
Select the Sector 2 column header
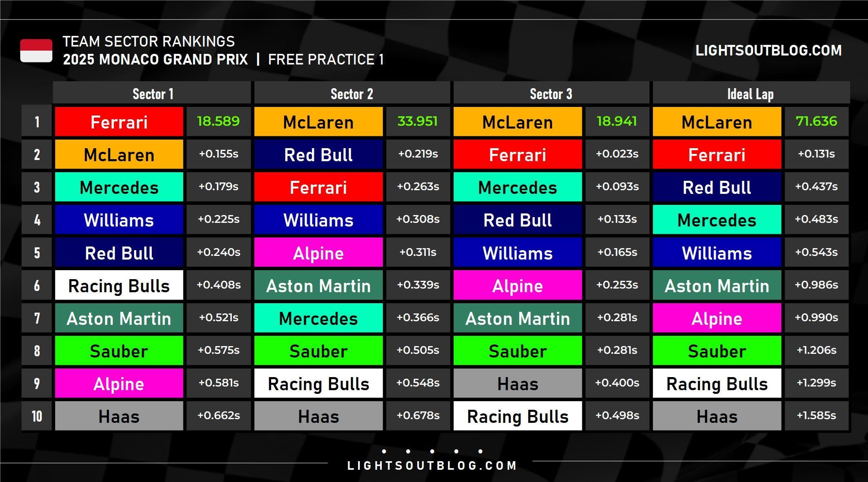point(352,94)
